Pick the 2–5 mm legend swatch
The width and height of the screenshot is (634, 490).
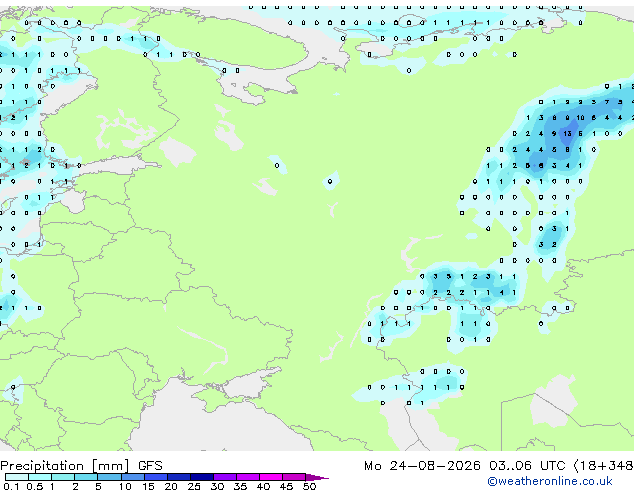coord(86,477)
